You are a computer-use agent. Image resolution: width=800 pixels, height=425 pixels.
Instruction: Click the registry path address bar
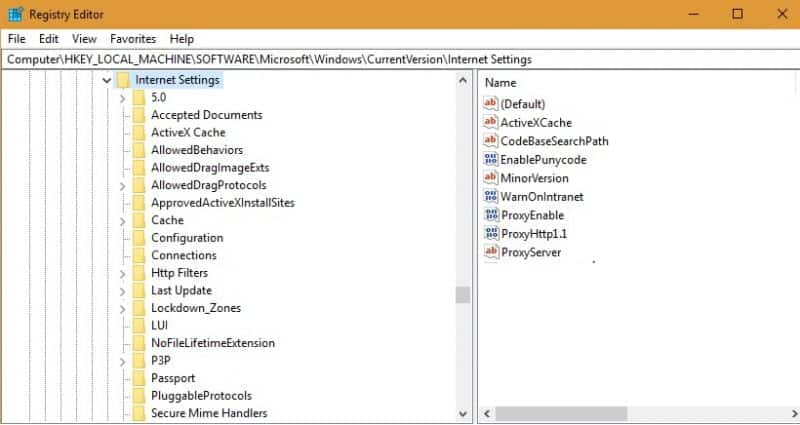(x=400, y=59)
